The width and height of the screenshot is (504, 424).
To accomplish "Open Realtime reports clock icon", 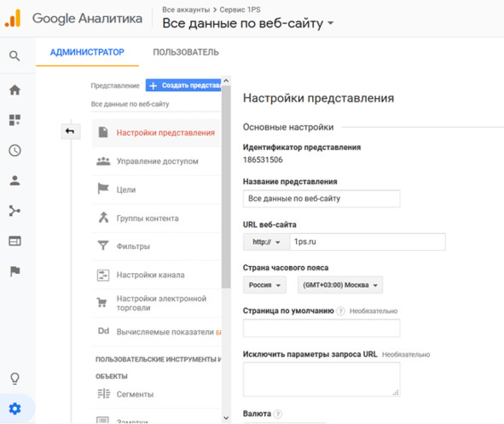I will click(x=14, y=150).
